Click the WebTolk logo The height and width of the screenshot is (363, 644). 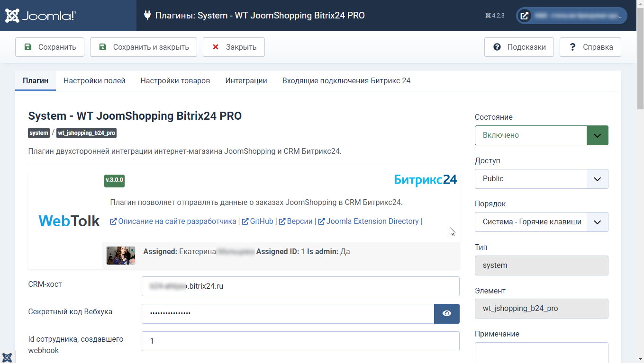[x=69, y=221]
